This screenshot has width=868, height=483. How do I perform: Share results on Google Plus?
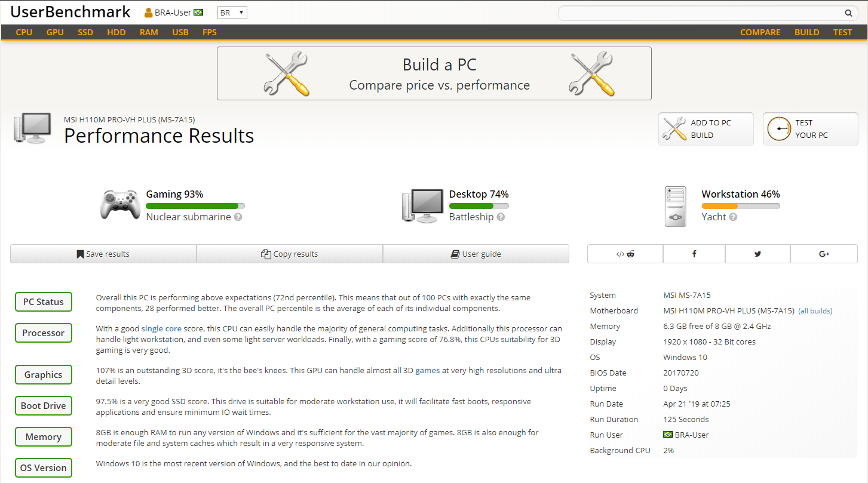(x=824, y=254)
